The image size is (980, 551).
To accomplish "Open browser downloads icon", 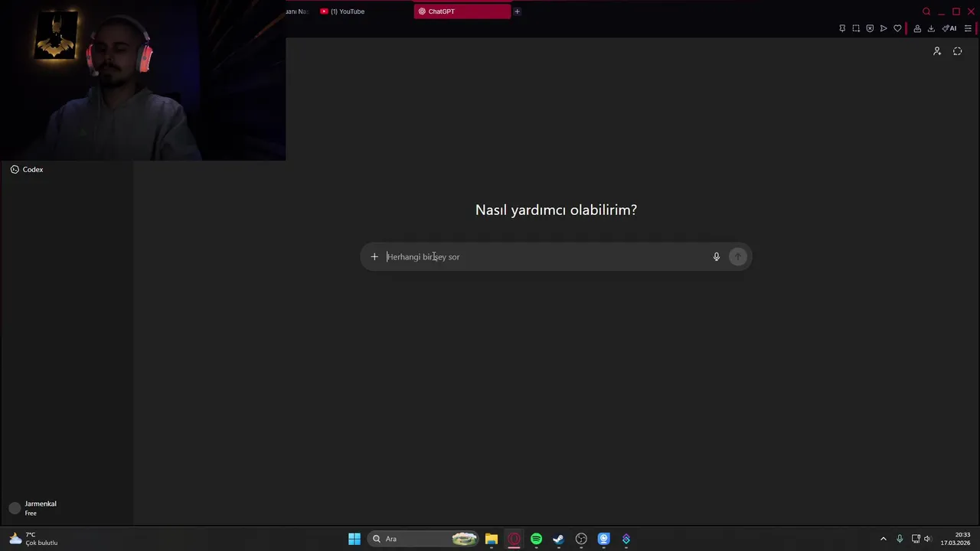I will [x=931, y=28].
